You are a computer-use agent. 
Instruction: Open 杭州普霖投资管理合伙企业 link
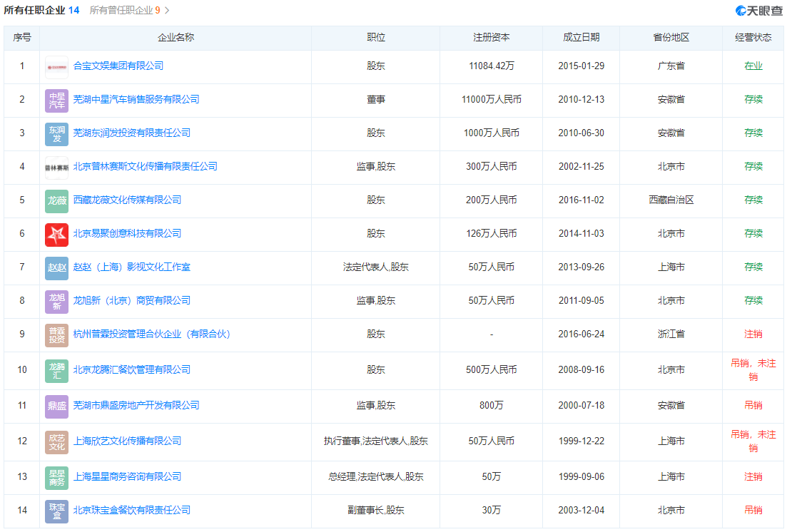[151, 334]
